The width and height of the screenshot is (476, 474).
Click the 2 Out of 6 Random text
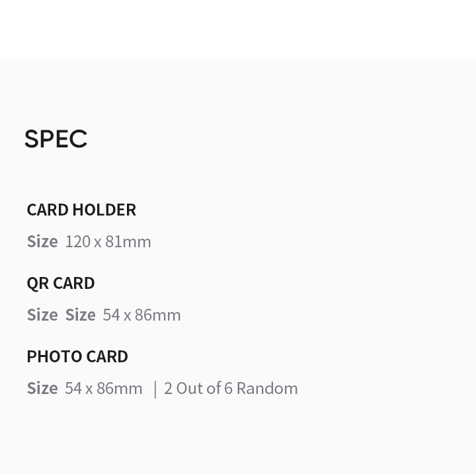231,388
